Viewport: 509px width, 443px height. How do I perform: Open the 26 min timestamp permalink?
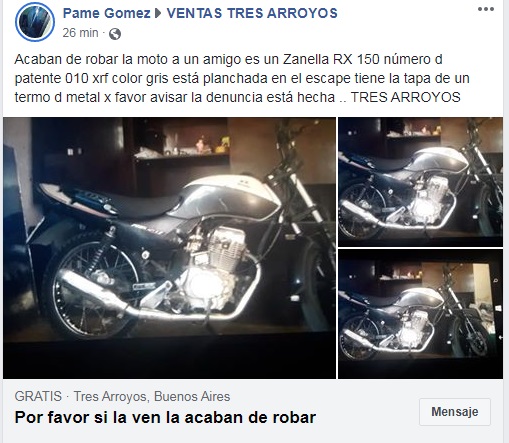pyautogui.click(x=80, y=33)
